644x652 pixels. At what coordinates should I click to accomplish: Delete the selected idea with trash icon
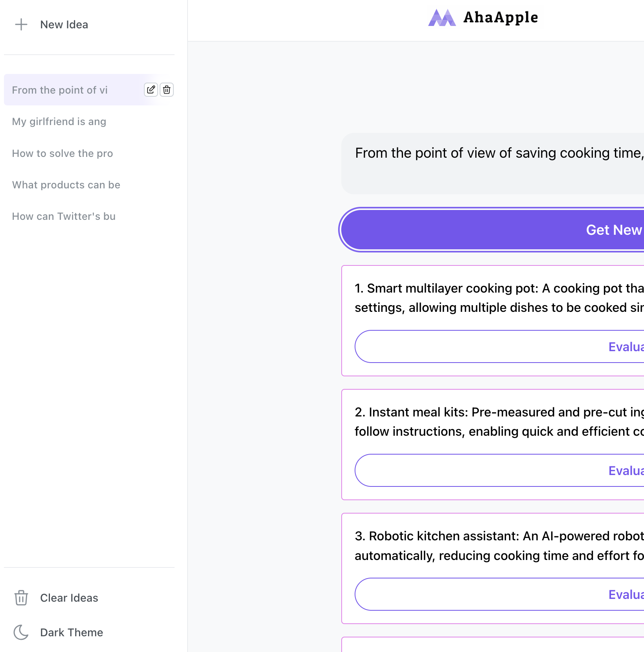pos(167,90)
